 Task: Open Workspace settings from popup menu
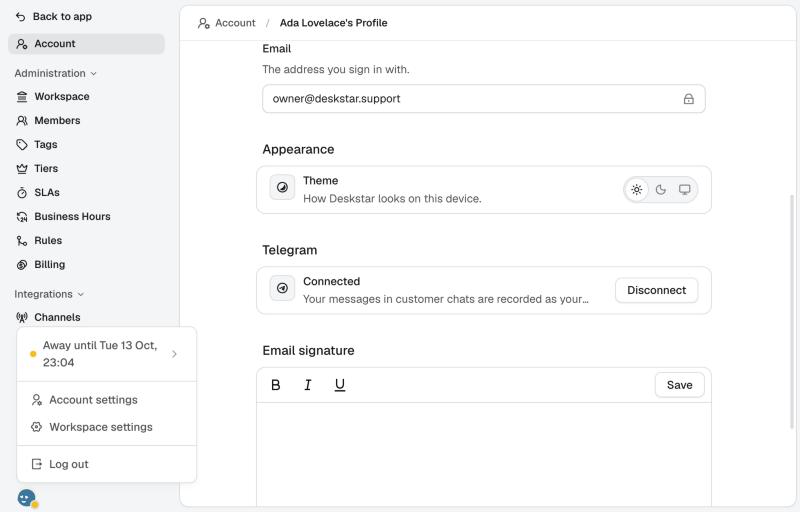click(107, 427)
